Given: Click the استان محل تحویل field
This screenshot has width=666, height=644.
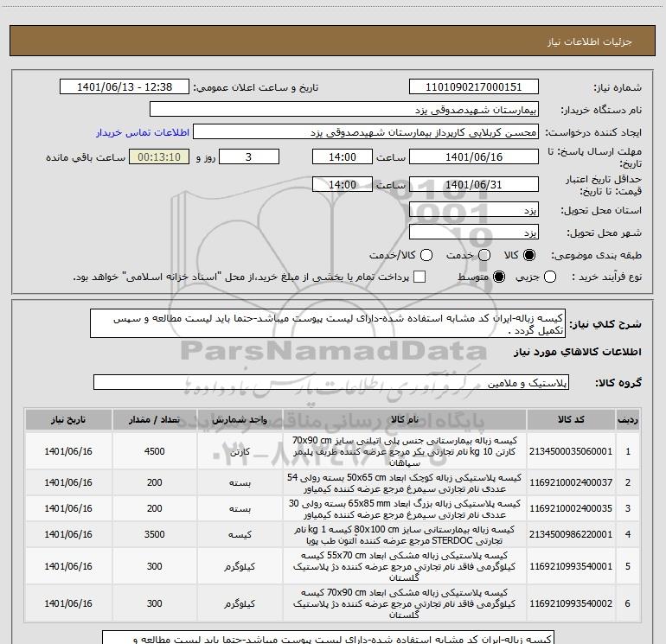Looking at the screenshot, I should coord(473,210).
